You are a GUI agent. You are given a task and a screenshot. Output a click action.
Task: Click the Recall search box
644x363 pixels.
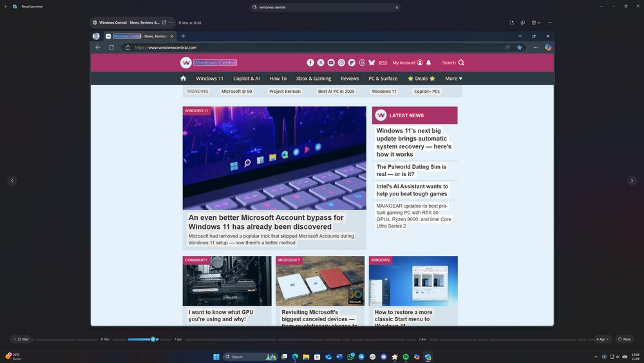[325, 7]
